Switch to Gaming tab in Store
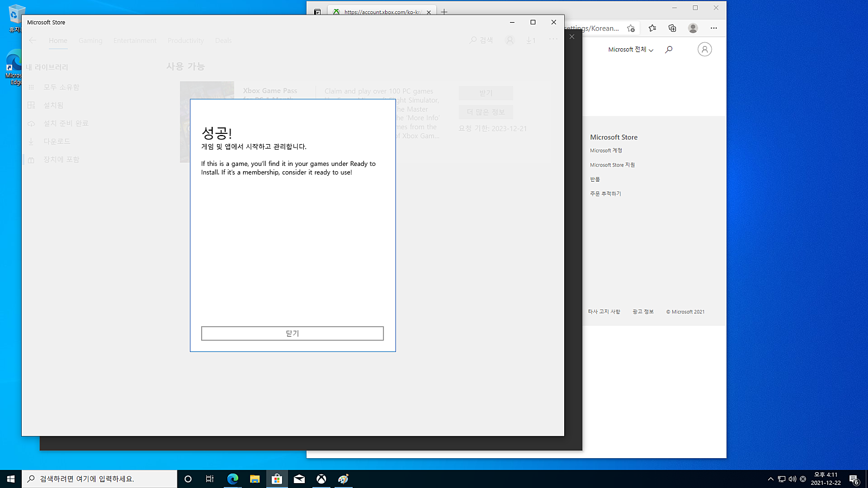The width and height of the screenshot is (868, 488). pos(90,41)
